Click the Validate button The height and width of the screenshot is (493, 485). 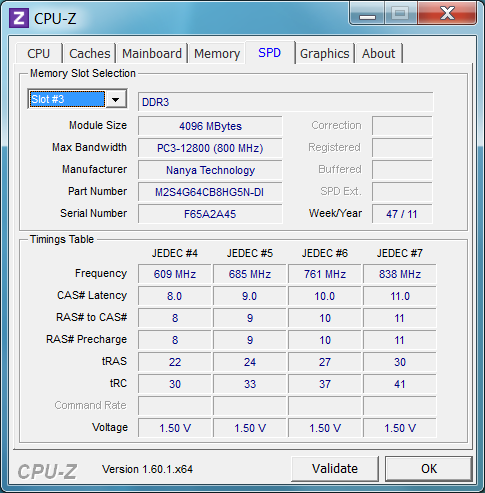tap(335, 468)
